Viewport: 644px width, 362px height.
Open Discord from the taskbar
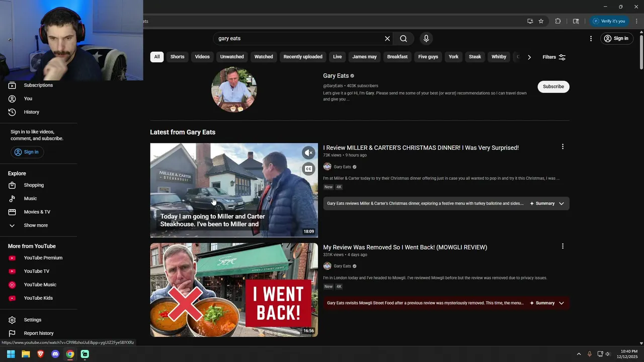coord(55,354)
